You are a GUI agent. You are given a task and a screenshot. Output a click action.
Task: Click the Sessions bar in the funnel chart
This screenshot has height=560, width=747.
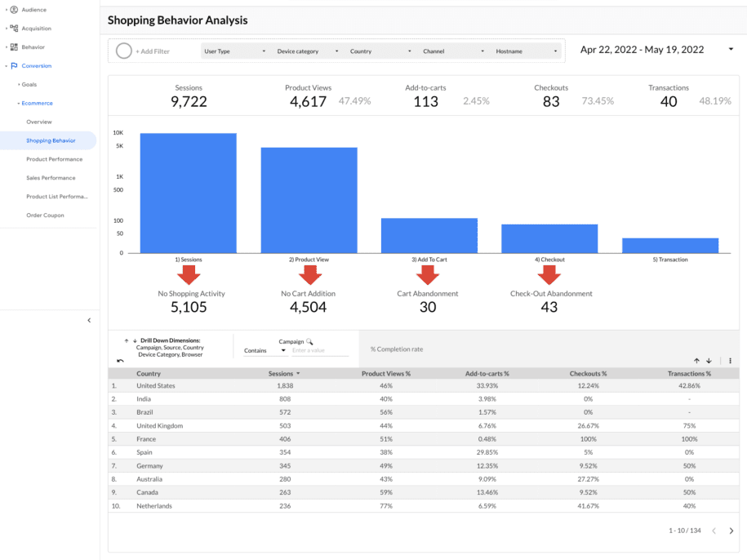(x=188, y=193)
